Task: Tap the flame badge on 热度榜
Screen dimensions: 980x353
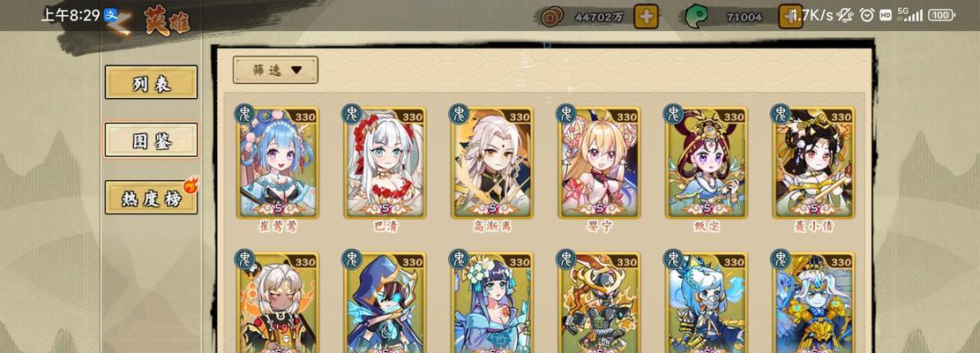Action: tap(190, 185)
